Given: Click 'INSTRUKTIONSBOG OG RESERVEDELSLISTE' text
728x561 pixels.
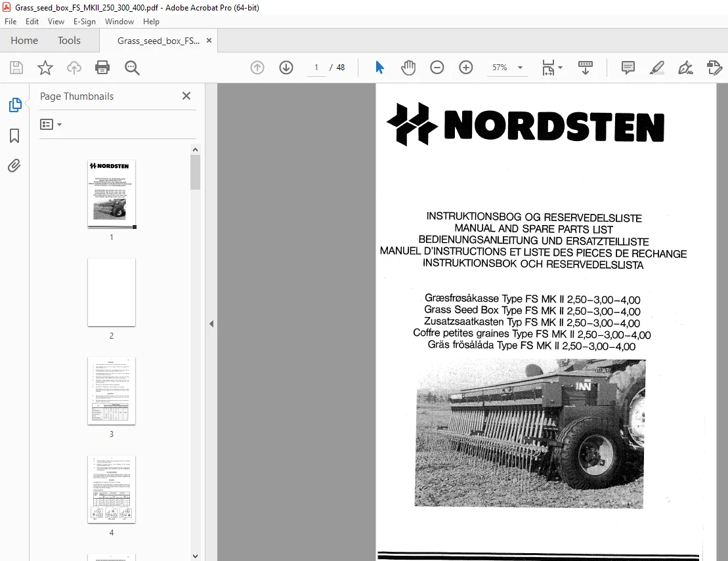Looking at the screenshot, I should click(x=534, y=217).
